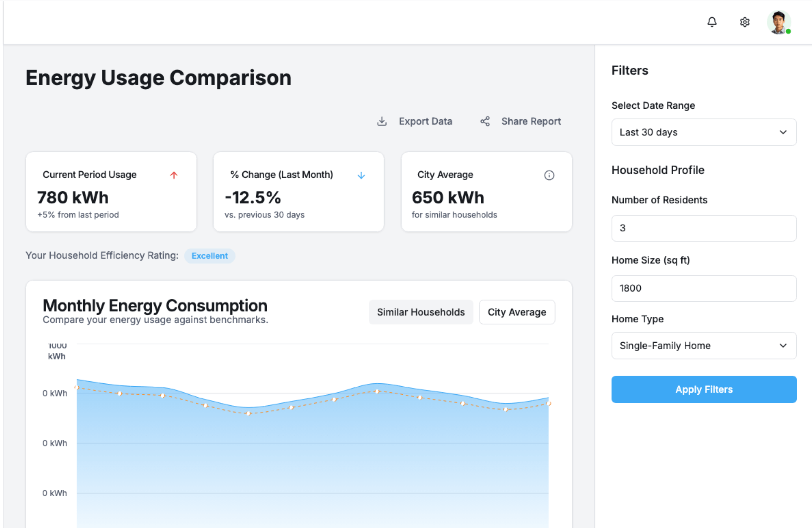Click blue down arrow on % Change card
This screenshot has height=528, width=812.
pyautogui.click(x=361, y=175)
